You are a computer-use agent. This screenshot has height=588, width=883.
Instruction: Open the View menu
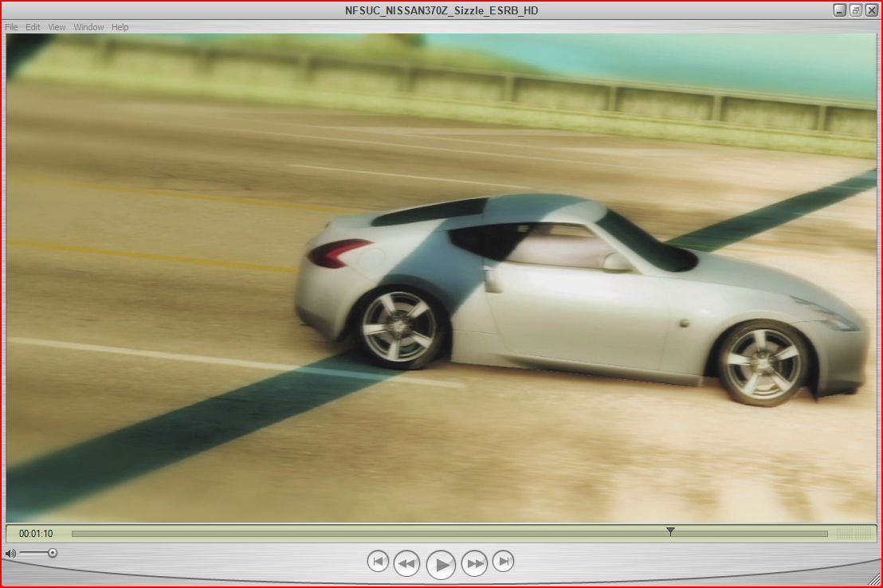pos(57,27)
